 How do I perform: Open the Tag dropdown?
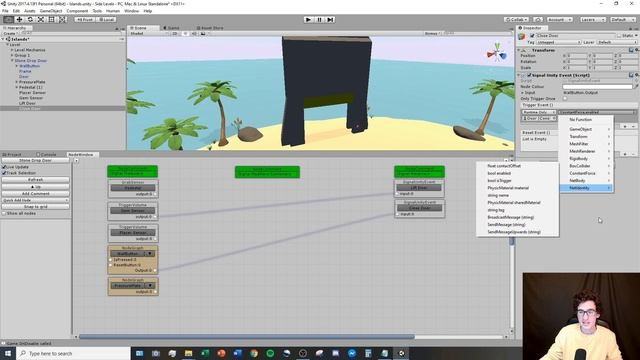(x=558, y=42)
